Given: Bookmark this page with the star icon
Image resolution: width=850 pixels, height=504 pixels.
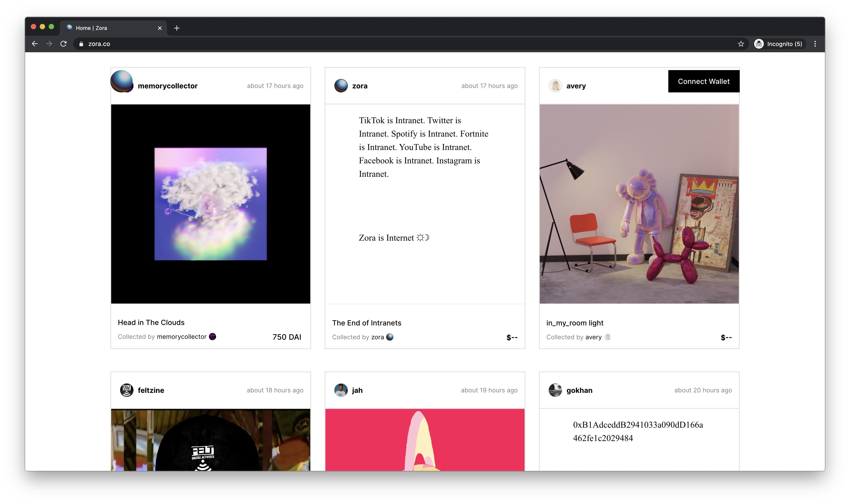Looking at the screenshot, I should [x=741, y=44].
